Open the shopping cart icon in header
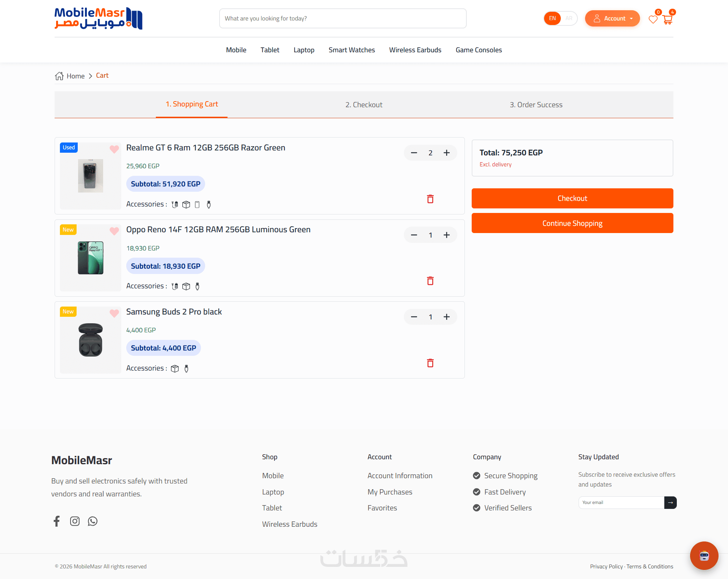The image size is (728, 579). (x=668, y=19)
